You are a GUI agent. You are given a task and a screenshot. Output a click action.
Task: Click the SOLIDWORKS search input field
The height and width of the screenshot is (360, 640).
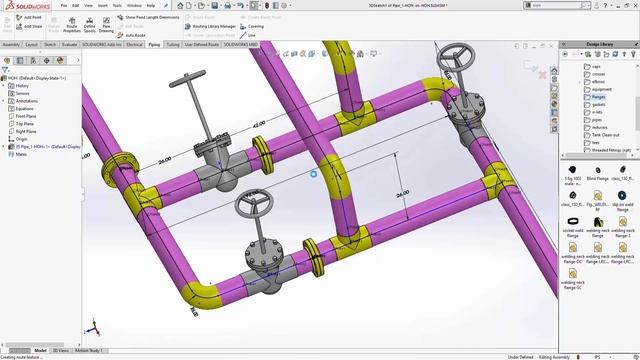557,5
